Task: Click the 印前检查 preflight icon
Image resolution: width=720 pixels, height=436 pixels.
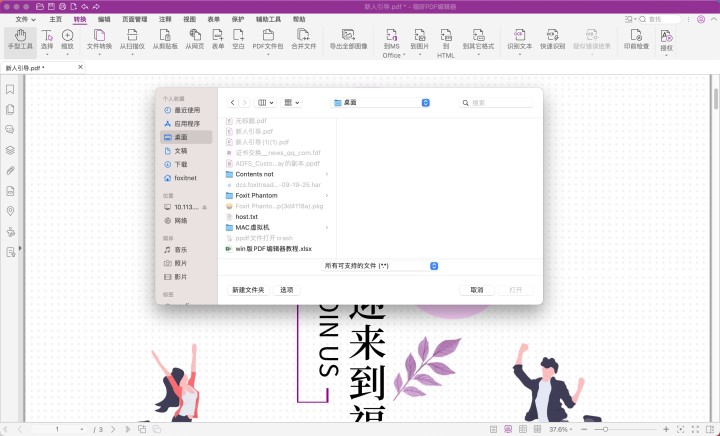Action: 636,40
